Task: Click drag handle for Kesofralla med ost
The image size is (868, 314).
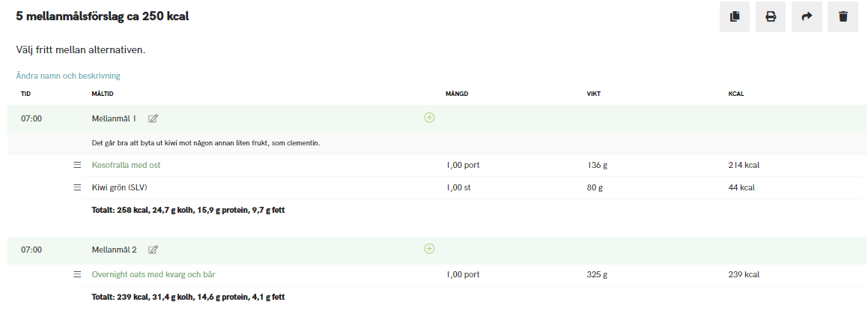Action: click(77, 165)
